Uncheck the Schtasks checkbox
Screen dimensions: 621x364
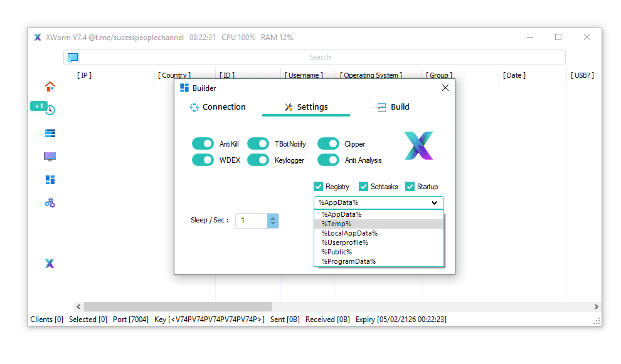tap(363, 186)
